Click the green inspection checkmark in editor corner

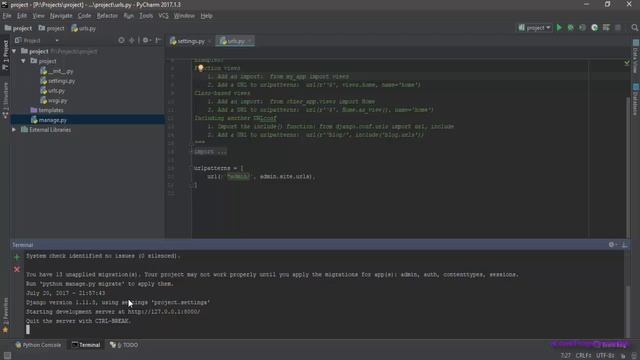[x=627, y=63]
